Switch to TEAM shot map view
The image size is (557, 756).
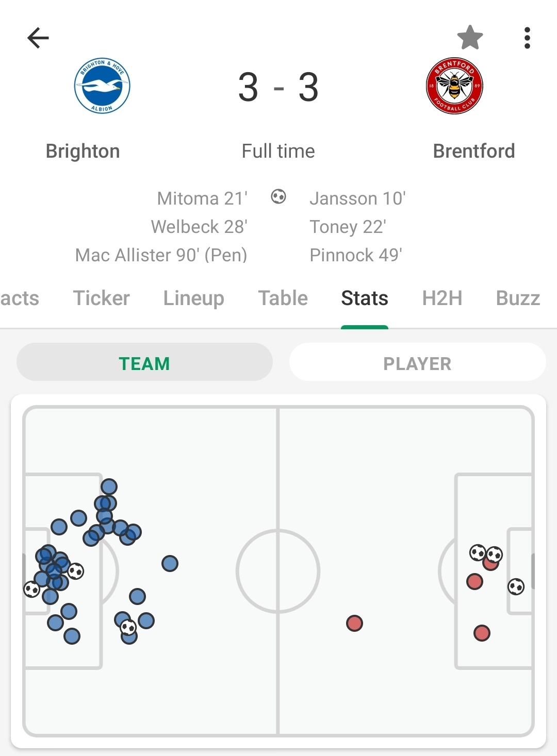(x=144, y=362)
